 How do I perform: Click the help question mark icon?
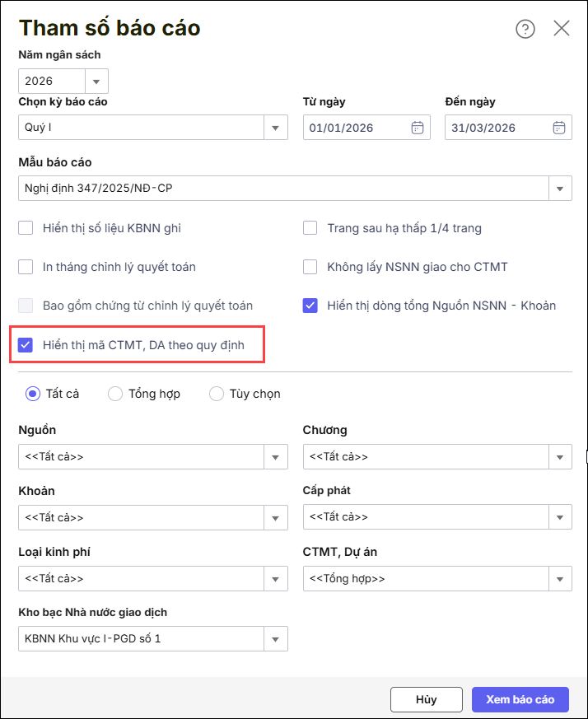pos(525,29)
